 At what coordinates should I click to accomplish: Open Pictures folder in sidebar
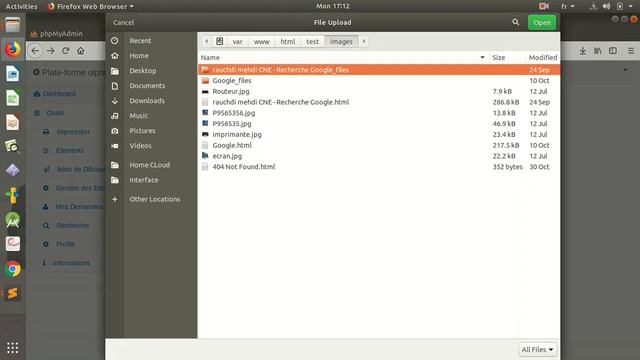coord(142,131)
